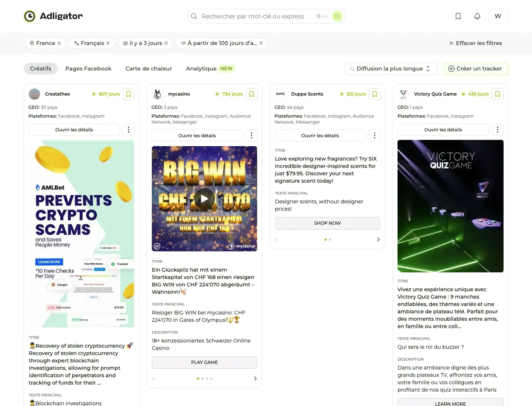Click the SHOP NOW button
Image resolution: width=532 pixels, height=406 pixels.
click(327, 223)
